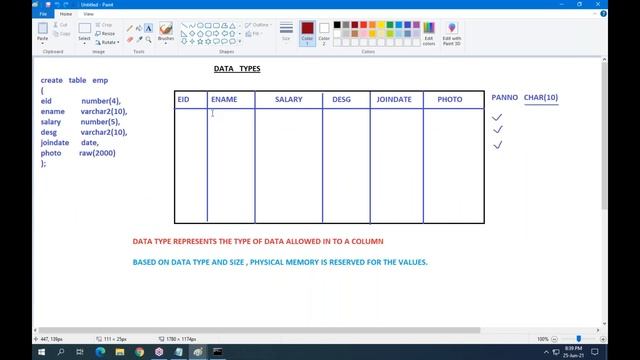The image size is (640, 360).
Task: Expand the Shapes gallery more arrow
Action: [x=240, y=42]
